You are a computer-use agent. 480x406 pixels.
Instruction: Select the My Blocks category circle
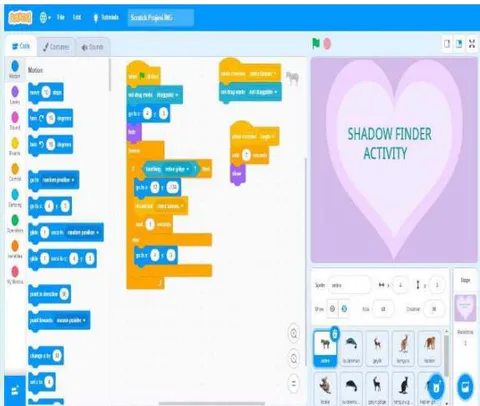point(15,271)
